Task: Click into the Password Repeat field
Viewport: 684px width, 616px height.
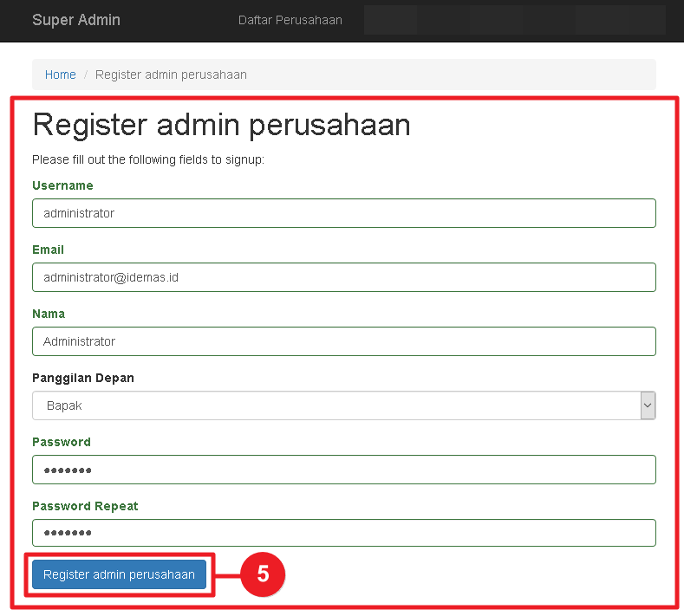Action: click(x=343, y=534)
